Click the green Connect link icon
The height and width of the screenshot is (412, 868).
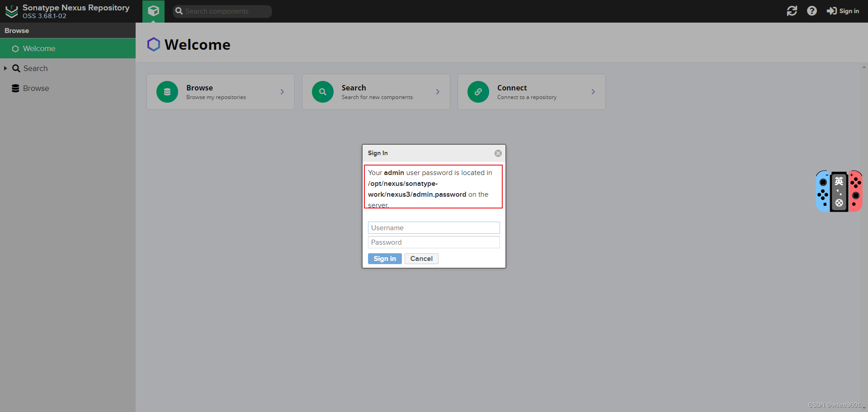pos(478,92)
